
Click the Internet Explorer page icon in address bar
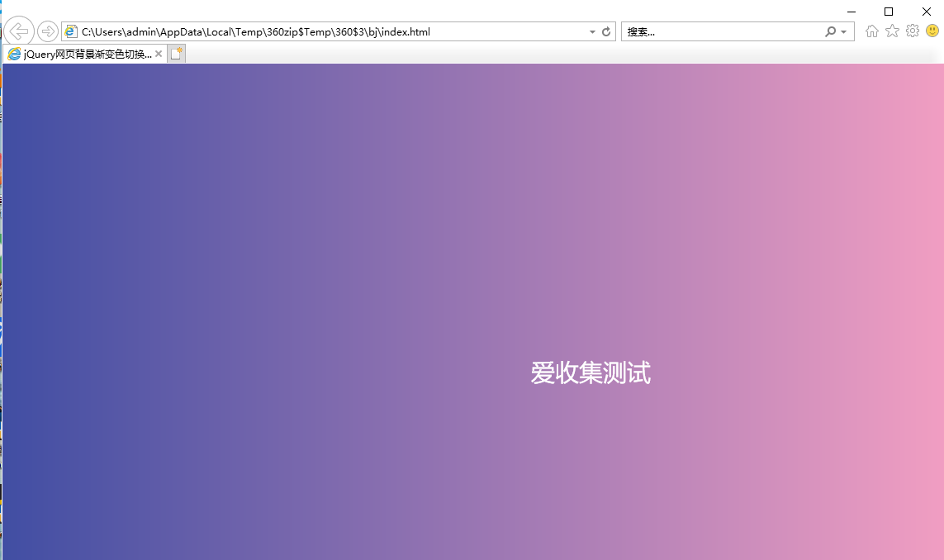pyautogui.click(x=70, y=31)
